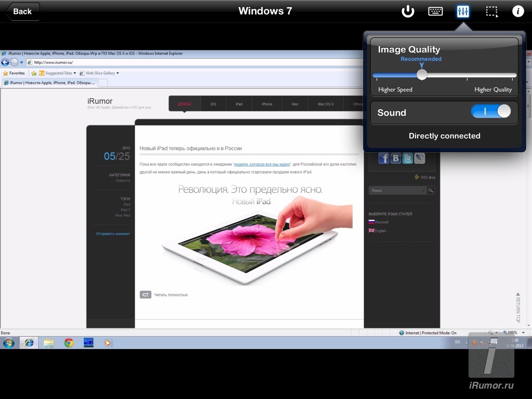Click Internet Explorer forward arrow
The height and width of the screenshot is (399, 532).
[14, 62]
